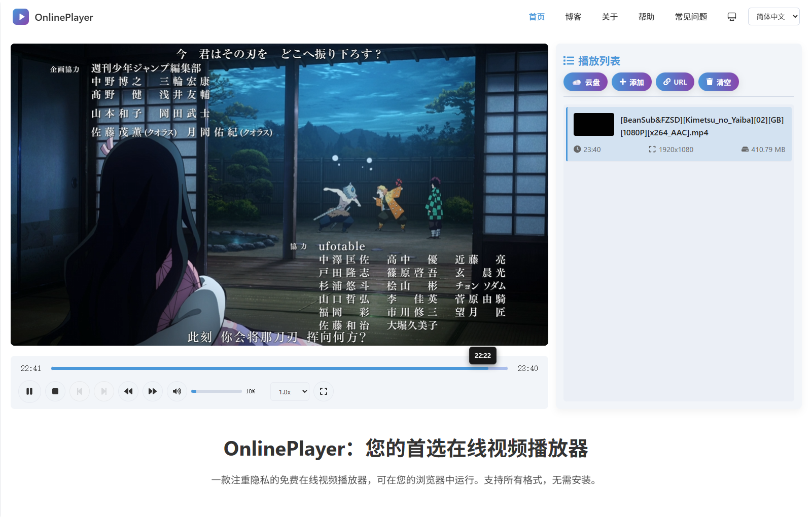812x519 pixels.
Task: Fast forward the video
Action: point(152,391)
